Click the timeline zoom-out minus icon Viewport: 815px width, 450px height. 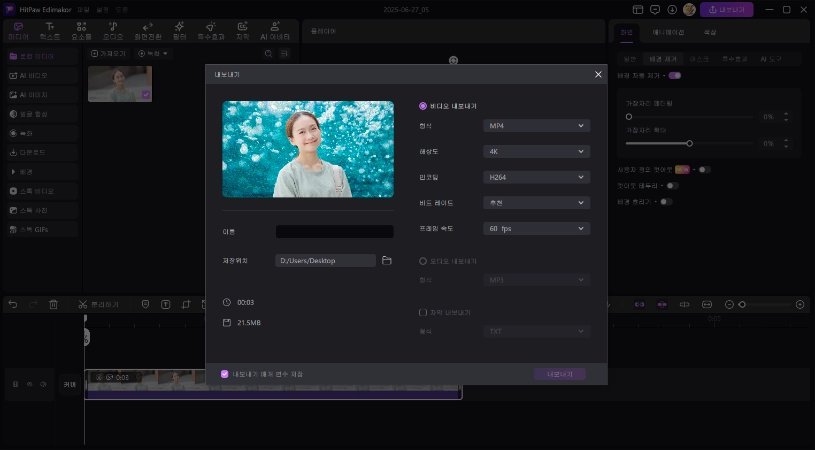click(729, 305)
